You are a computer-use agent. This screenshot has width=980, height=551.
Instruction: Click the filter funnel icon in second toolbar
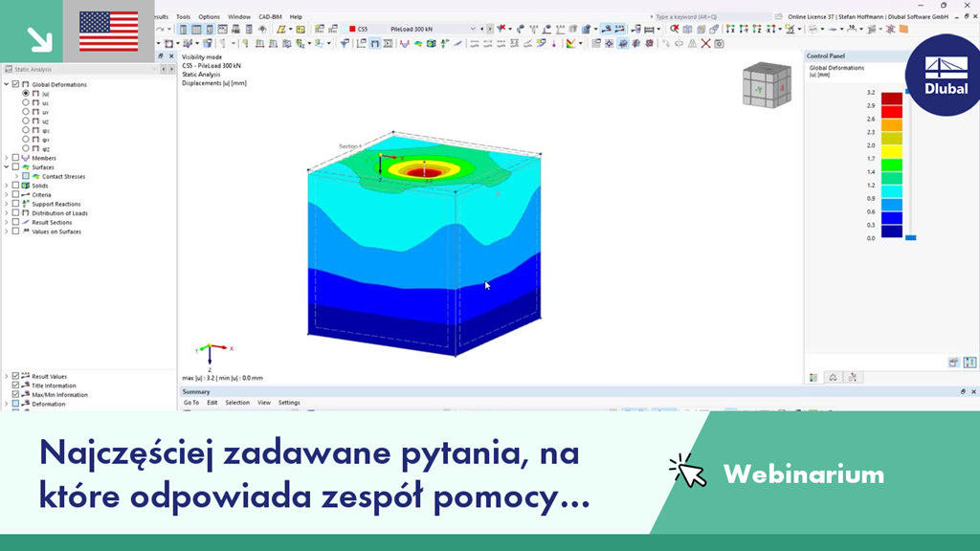click(345, 43)
